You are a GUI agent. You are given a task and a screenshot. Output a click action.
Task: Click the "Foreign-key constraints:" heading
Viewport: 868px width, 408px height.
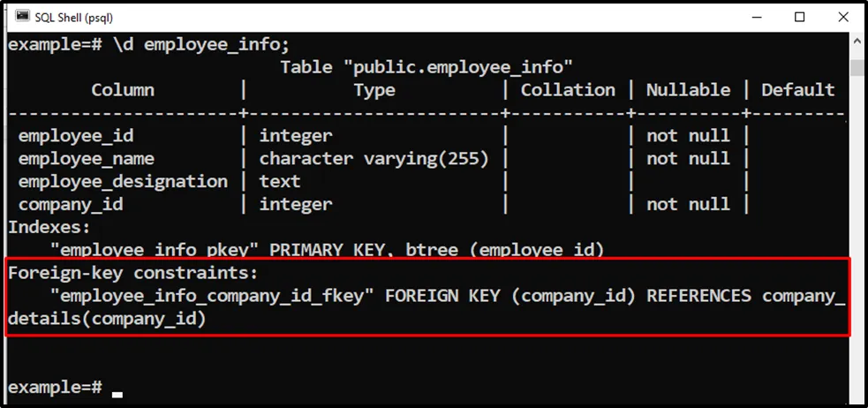point(133,273)
